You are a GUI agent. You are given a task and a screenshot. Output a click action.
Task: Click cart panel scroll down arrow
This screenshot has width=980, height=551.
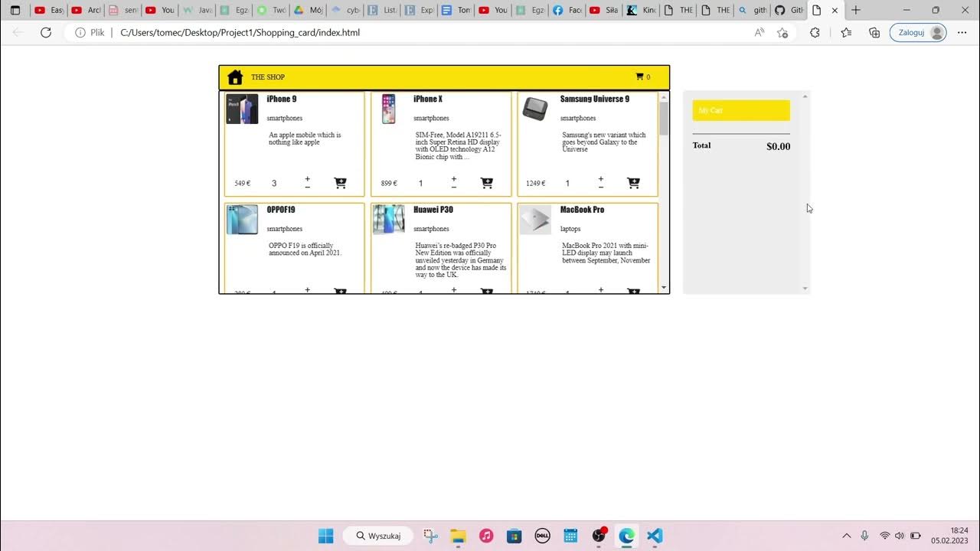pyautogui.click(x=805, y=289)
